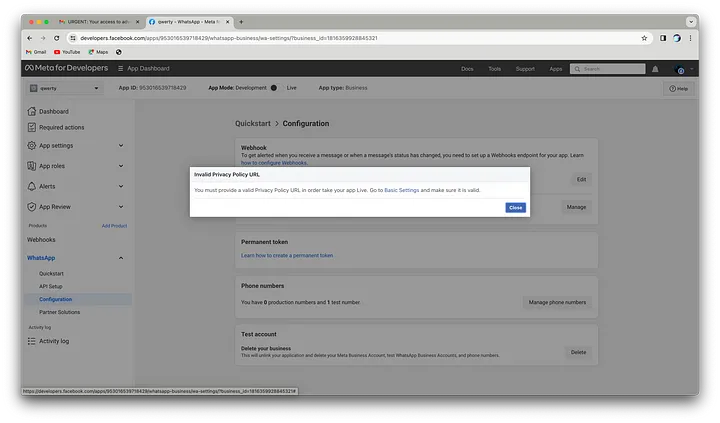Open the Maps bookmark
This screenshot has height=423, width=720.
pyautogui.click(x=98, y=52)
